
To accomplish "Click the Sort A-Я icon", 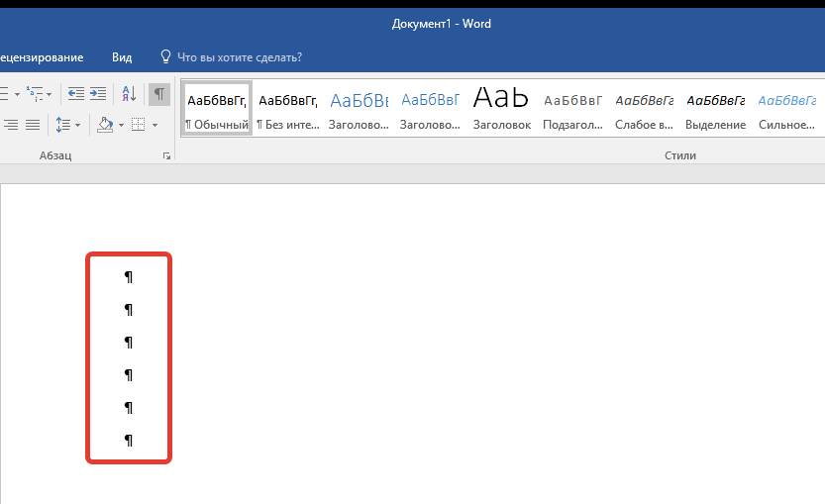I will [129, 94].
